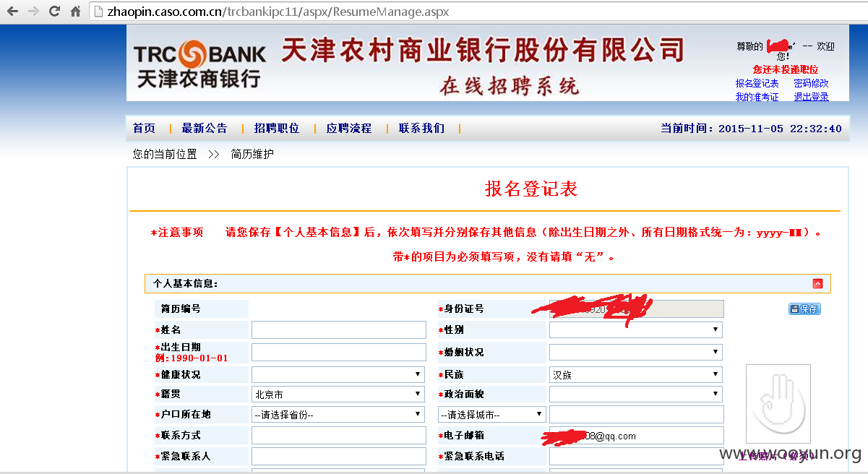The image size is (868, 474).
Task: Click the 简历维护 breadcrumb text
Action: tap(252, 155)
